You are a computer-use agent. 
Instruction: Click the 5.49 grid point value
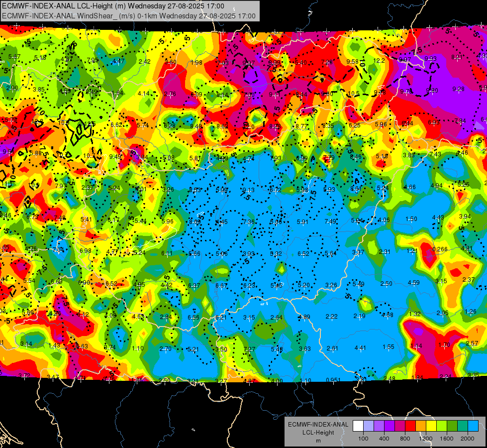click(x=359, y=284)
